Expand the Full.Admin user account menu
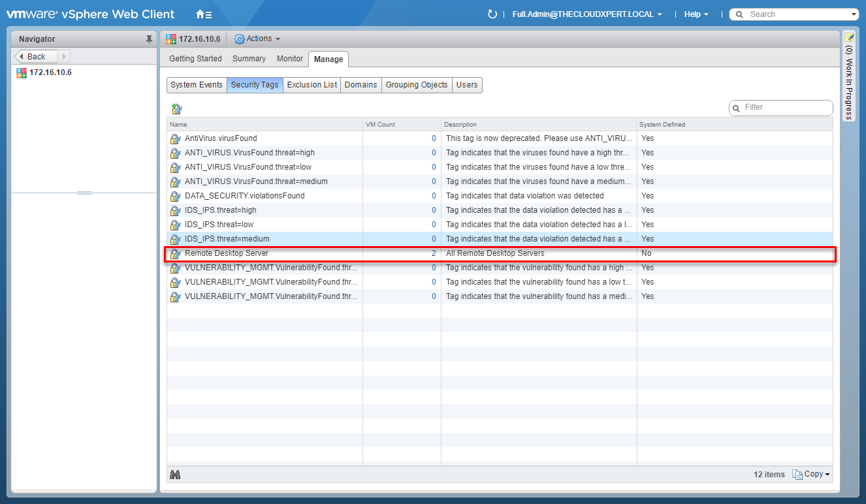Image resolution: width=866 pixels, height=504 pixels. [x=587, y=14]
